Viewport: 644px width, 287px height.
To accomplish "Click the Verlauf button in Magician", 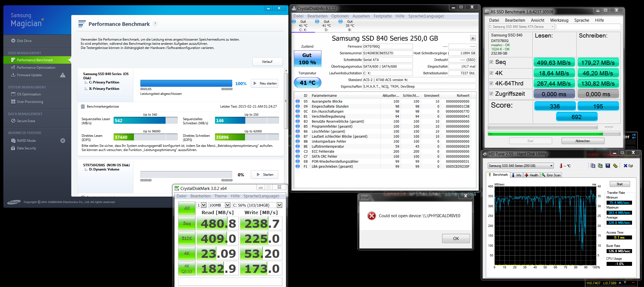I will (x=267, y=62).
